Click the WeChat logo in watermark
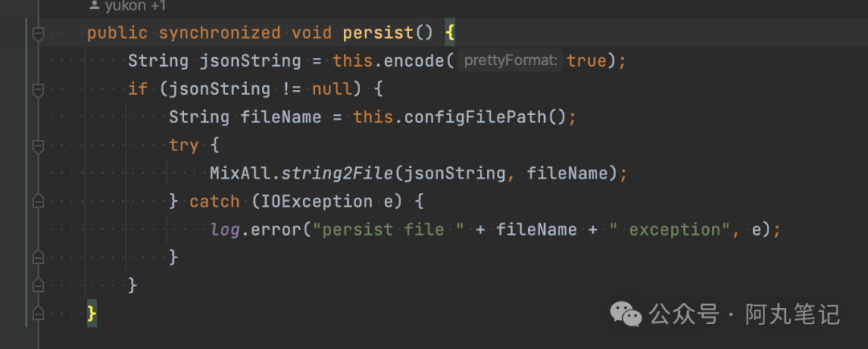 627,314
